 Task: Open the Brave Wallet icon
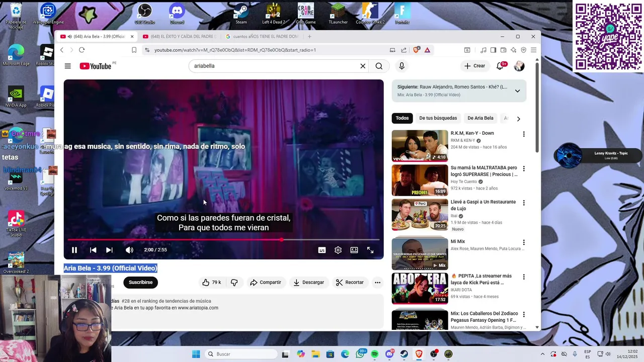tap(503, 50)
